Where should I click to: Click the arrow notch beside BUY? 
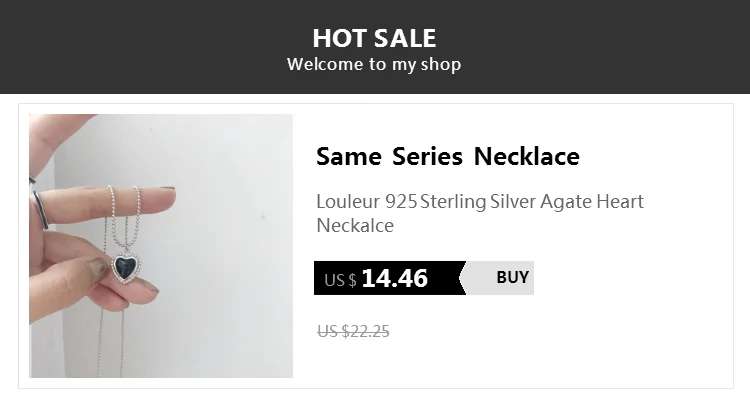click(x=463, y=278)
